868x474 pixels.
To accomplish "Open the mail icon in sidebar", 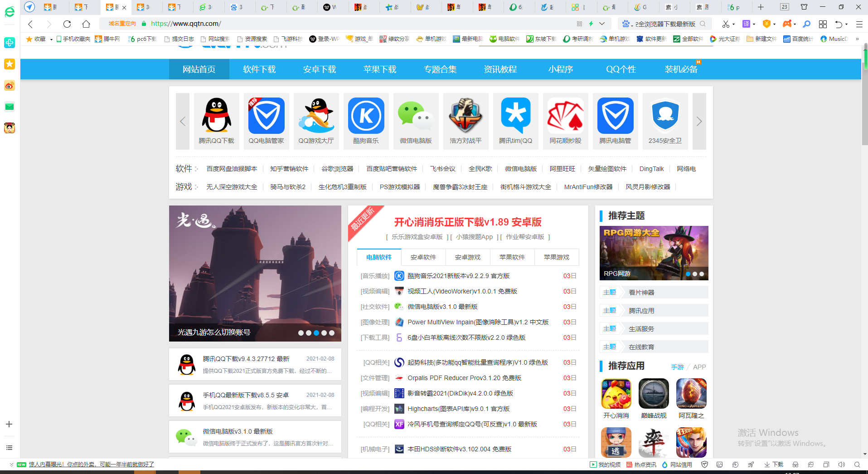I will pos(10,107).
